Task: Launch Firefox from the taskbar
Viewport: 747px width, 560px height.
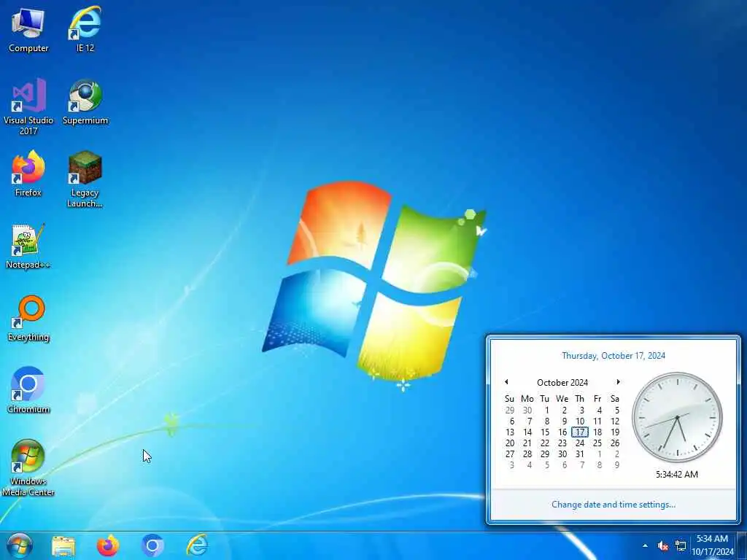Action: [x=108, y=545]
